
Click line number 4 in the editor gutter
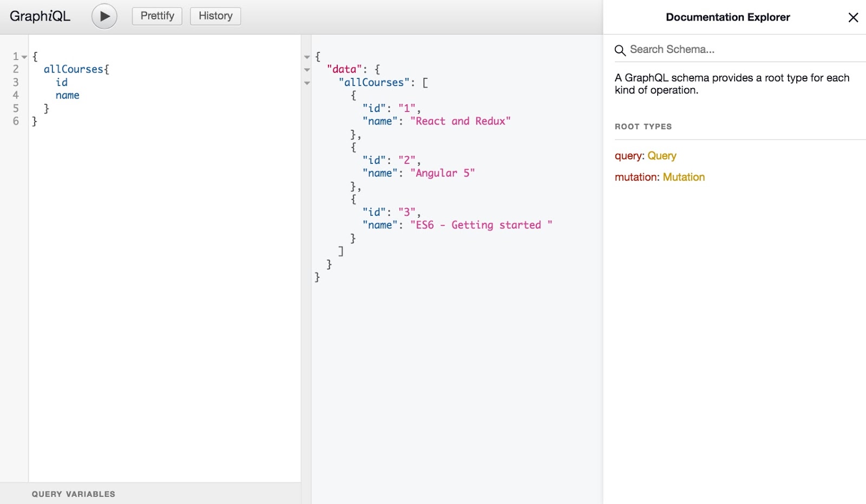(x=15, y=95)
